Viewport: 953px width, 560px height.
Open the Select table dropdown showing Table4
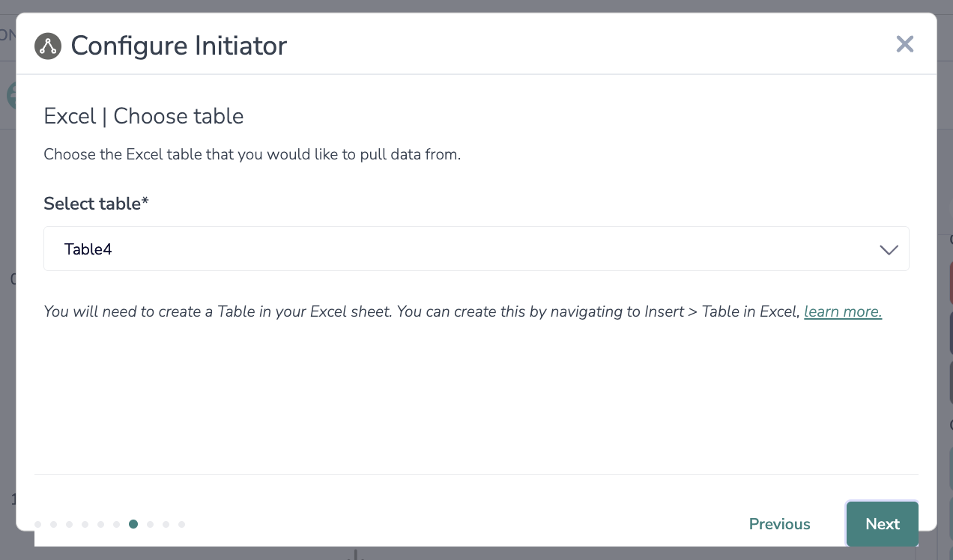pyautogui.click(x=465, y=249)
